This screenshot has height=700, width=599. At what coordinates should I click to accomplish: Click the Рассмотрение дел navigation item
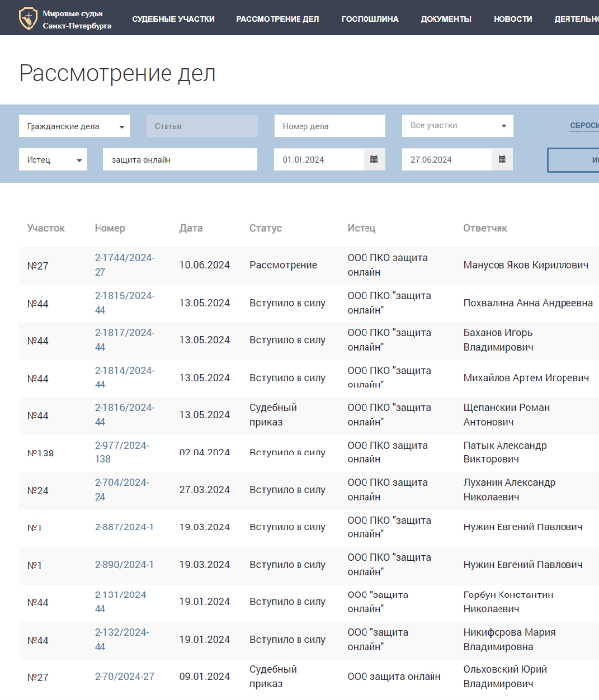click(278, 19)
